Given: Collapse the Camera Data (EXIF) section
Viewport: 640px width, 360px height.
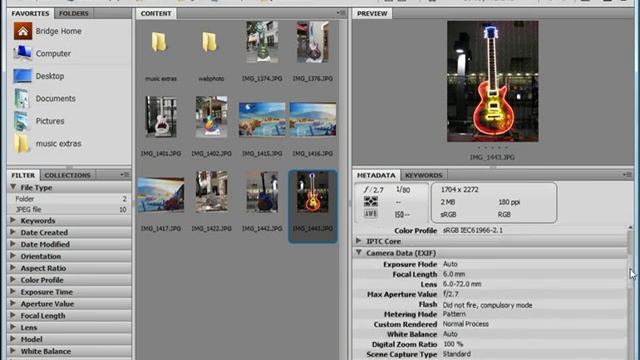Looking at the screenshot, I should 359,253.
